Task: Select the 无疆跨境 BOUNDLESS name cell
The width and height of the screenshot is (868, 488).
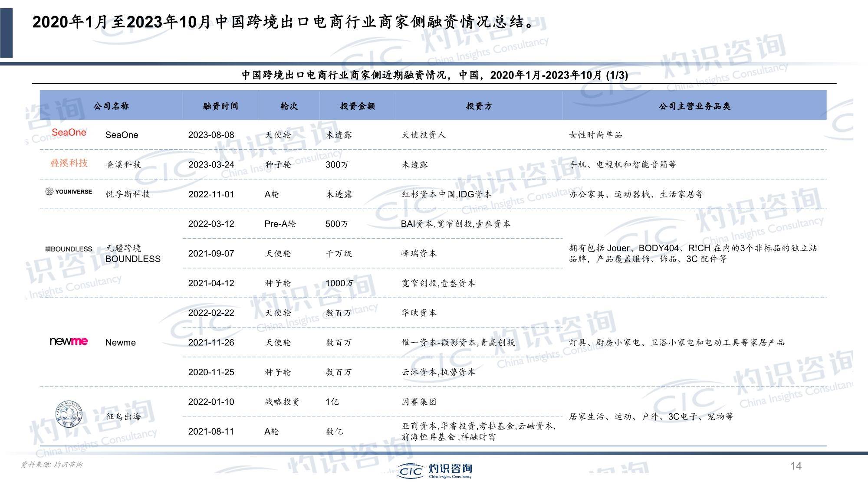Action: 133,253
